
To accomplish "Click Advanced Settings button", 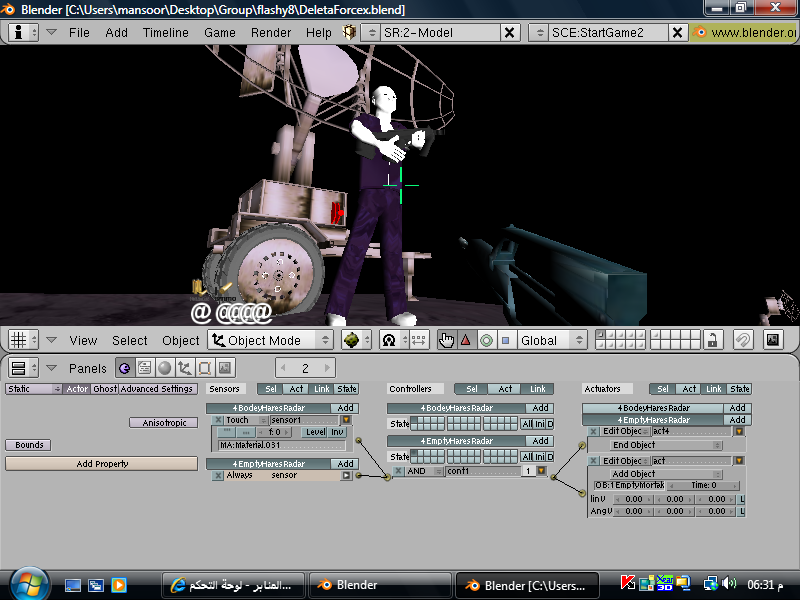I will pos(157,389).
